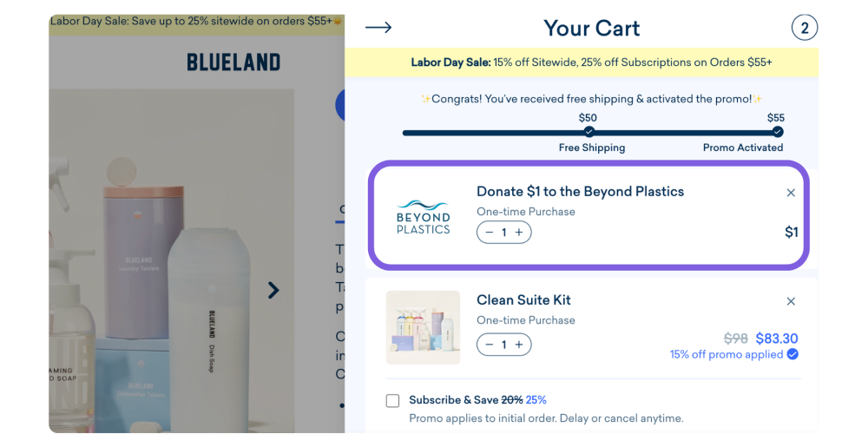Increase Beyond Plastics donation quantity
The image size is (868, 434).
(x=519, y=233)
